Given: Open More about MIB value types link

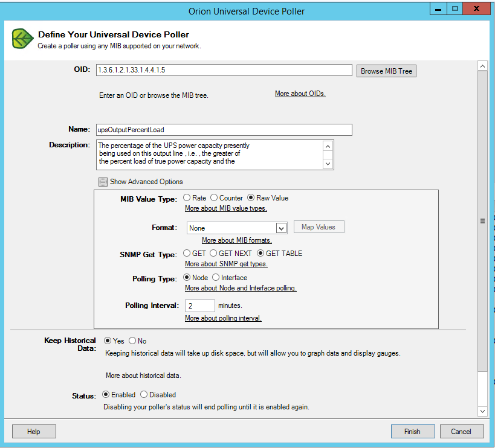Looking at the screenshot, I should (x=226, y=208).
